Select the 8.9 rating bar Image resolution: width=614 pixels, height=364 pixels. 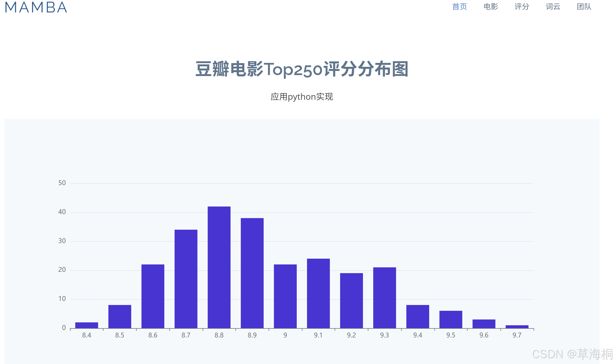252,273
